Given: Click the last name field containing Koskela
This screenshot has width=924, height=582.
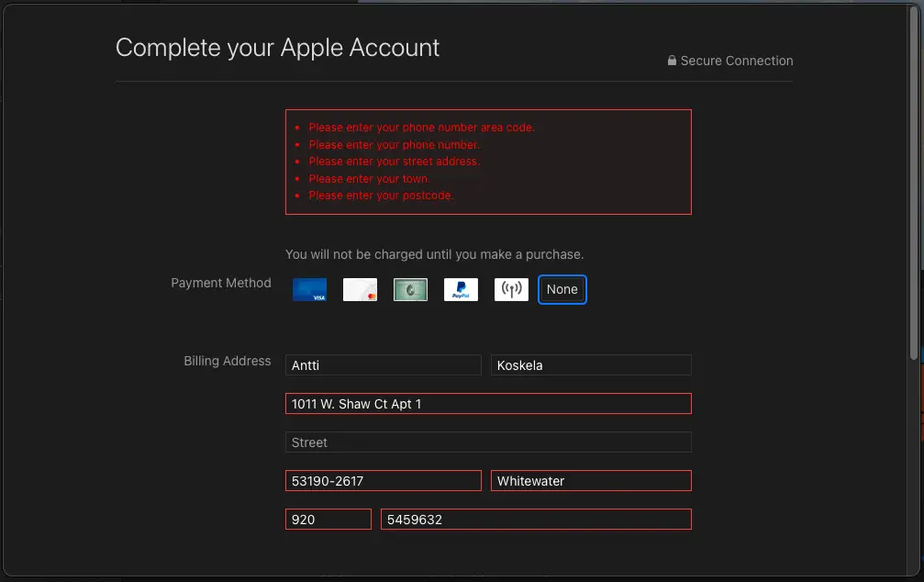Looking at the screenshot, I should coord(590,365).
